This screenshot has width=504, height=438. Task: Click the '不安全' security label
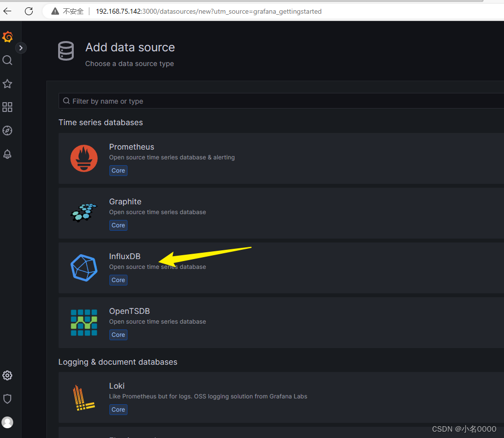(x=73, y=11)
